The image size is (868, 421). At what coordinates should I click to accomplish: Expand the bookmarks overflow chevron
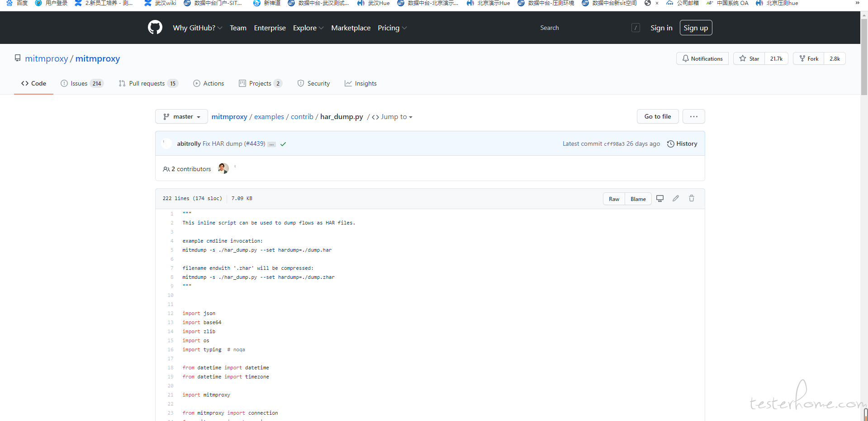[x=857, y=3]
